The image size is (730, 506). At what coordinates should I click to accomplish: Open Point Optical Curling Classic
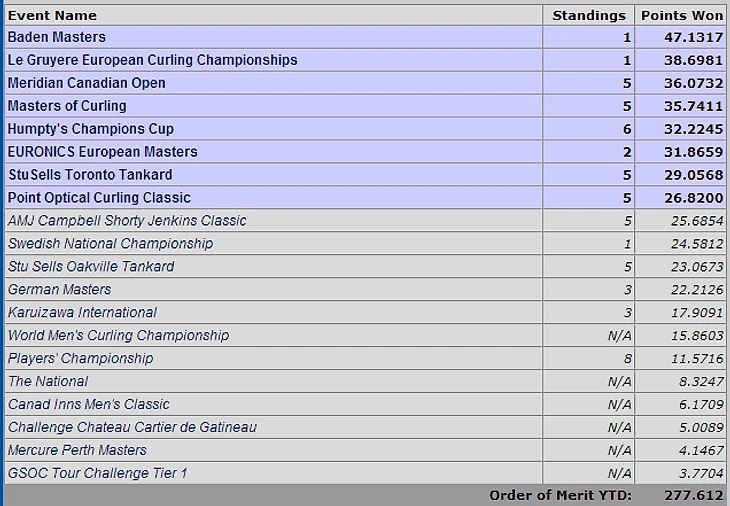pos(99,198)
